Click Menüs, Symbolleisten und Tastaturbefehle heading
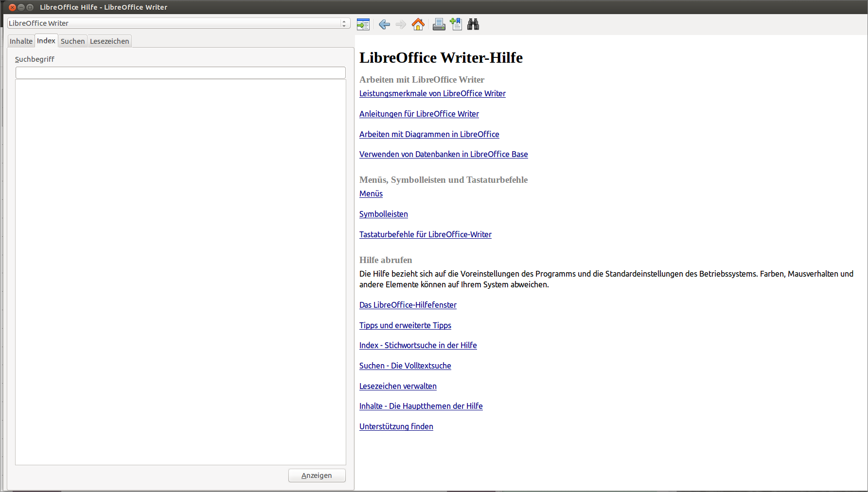The width and height of the screenshot is (868, 492). 443,180
